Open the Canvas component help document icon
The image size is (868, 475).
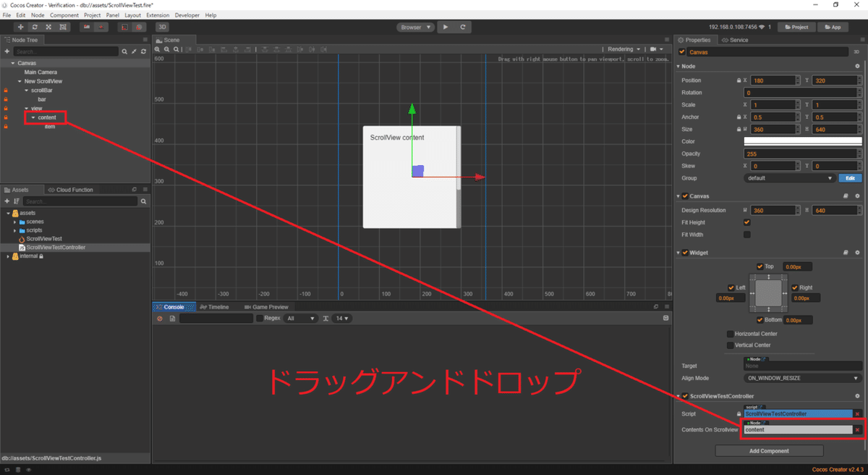(x=846, y=196)
